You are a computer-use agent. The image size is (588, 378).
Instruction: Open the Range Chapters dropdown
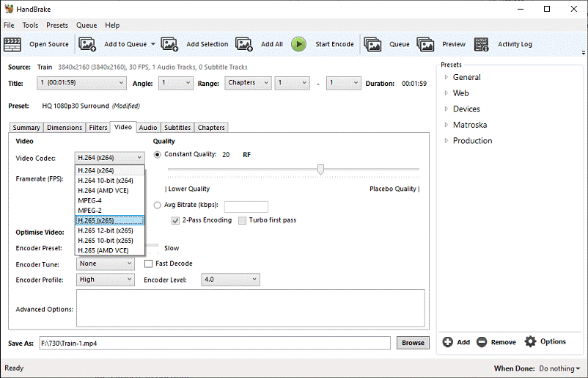[248, 83]
